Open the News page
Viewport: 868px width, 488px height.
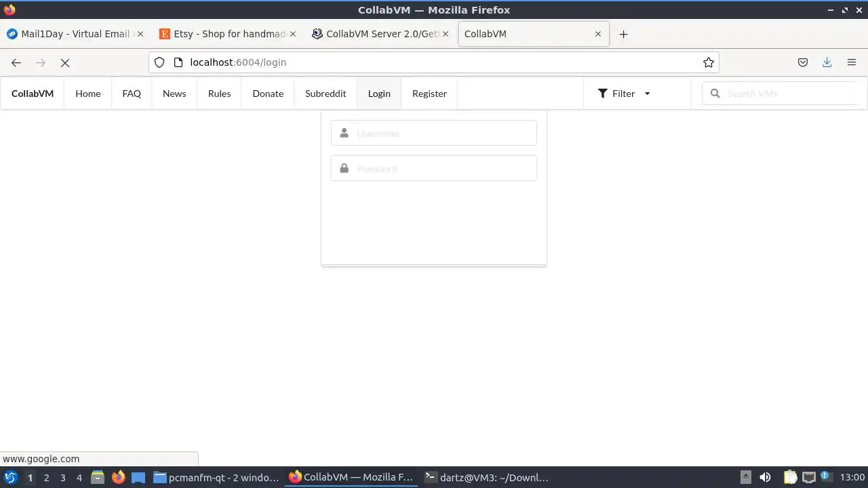pyautogui.click(x=174, y=94)
